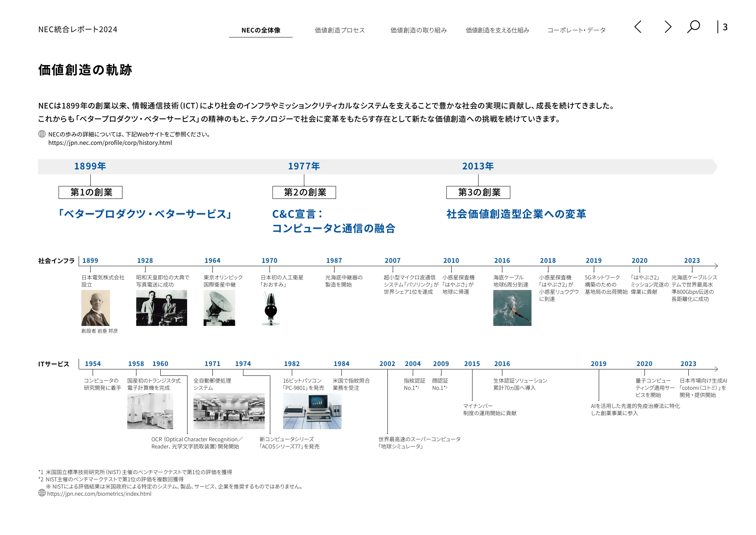Click 社会価値創造型企業への変革 heading
Image resolution: width=756 pixels, height=535 pixels.
(x=516, y=214)
